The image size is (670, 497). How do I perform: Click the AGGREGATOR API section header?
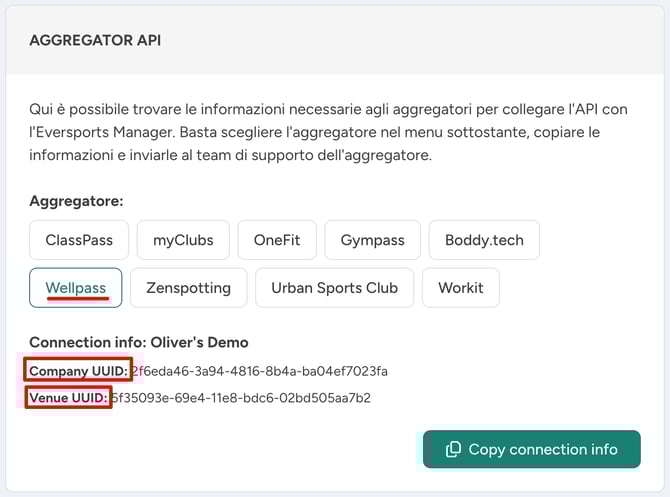(95, 41)
